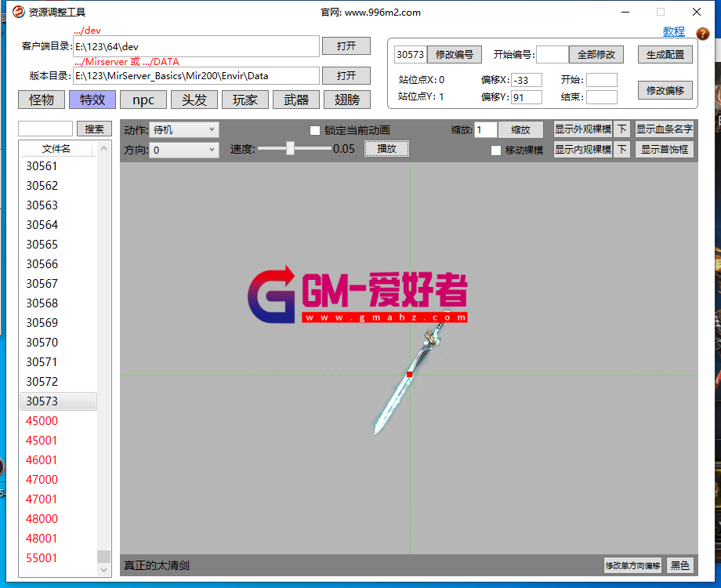This screenshot has height=588, width=721.
Task: Click the 全部修改 button
Action: click(596, 54)
